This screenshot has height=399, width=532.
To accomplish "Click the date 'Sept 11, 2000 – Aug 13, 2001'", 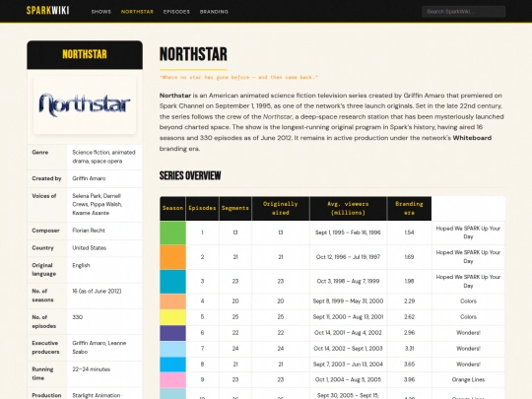I will [x=348, y=317].
